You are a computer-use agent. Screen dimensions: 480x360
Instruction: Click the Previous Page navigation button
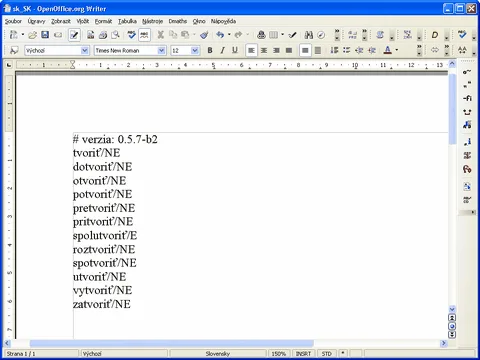click(x=452, y=318)
